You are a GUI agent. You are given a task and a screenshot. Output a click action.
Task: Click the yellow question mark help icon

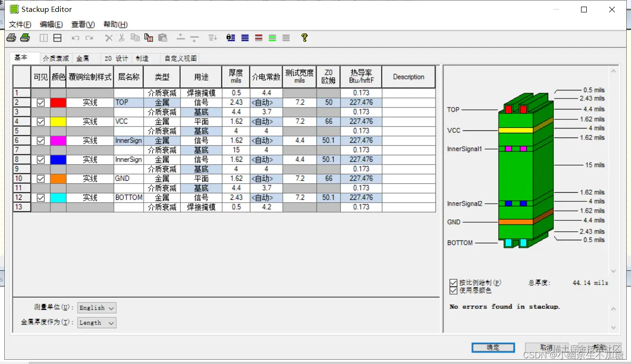coord(305,38)
